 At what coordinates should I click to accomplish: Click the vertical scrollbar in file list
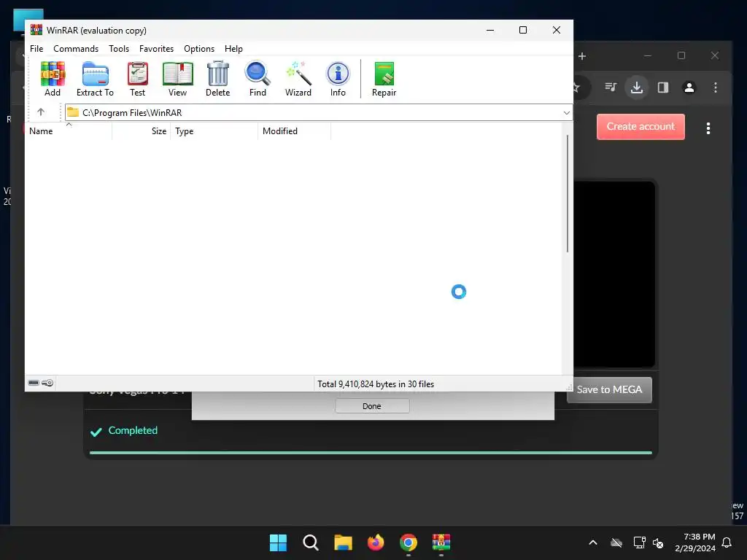567,193
